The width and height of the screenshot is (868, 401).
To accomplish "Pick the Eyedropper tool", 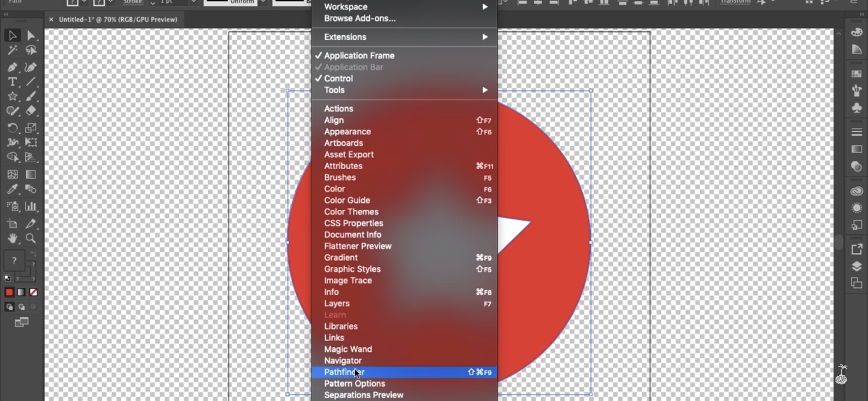I will click(x=12, y=189).
